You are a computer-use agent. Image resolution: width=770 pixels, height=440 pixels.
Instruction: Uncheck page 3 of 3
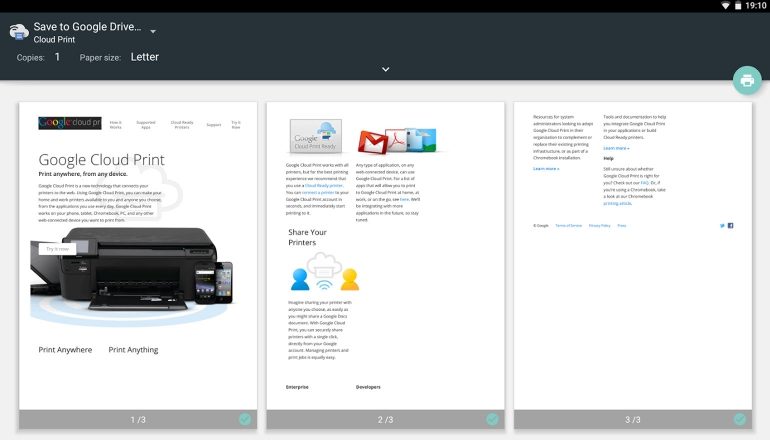click(739, 419)
